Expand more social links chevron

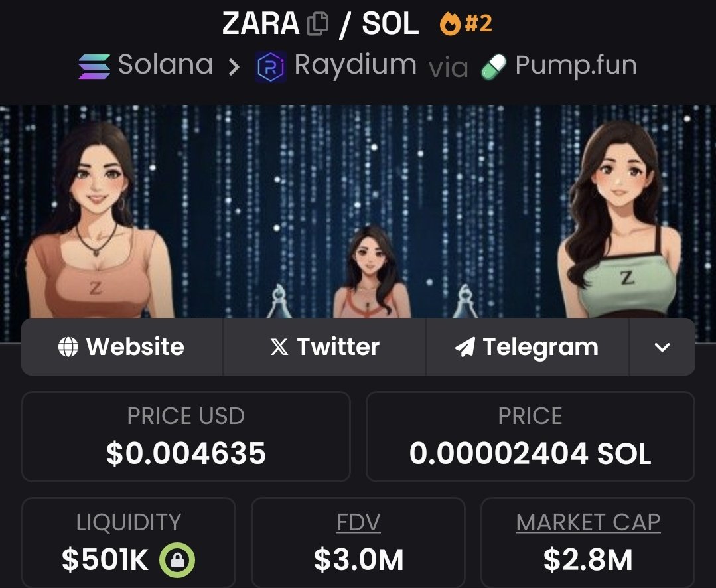[x=662, y=347]
